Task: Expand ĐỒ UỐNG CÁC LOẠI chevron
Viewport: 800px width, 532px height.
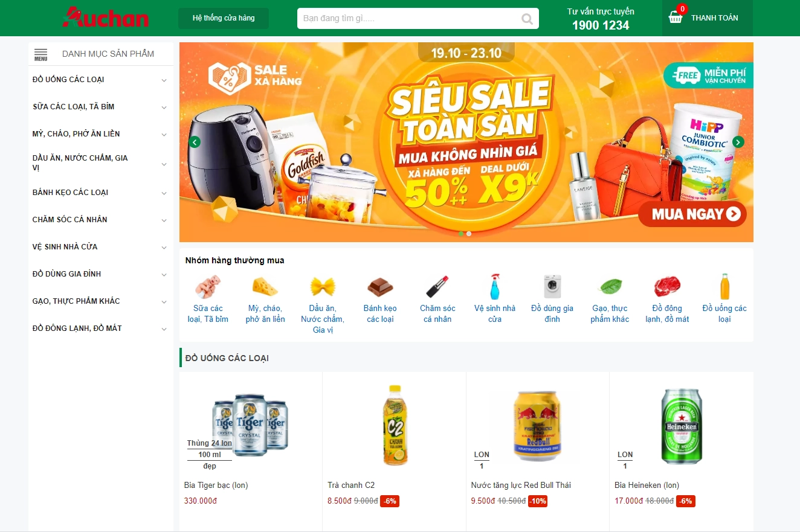Action: [164, 80]
